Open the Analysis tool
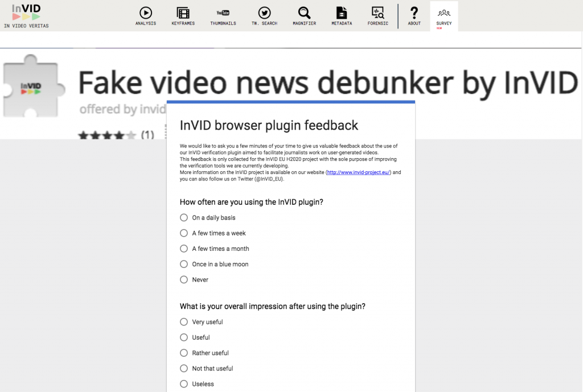 pos(145,15)
